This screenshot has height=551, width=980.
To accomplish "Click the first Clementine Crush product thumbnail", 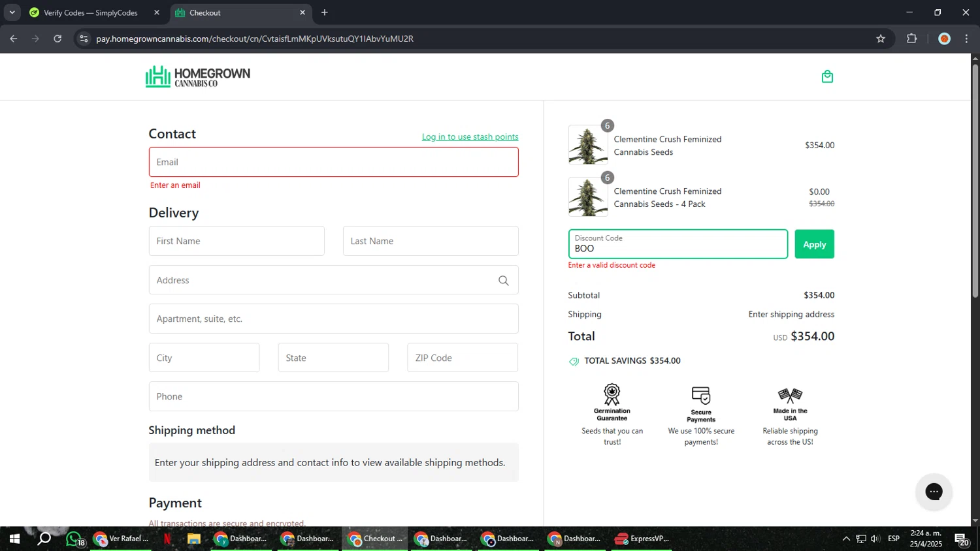I will 588,145.
